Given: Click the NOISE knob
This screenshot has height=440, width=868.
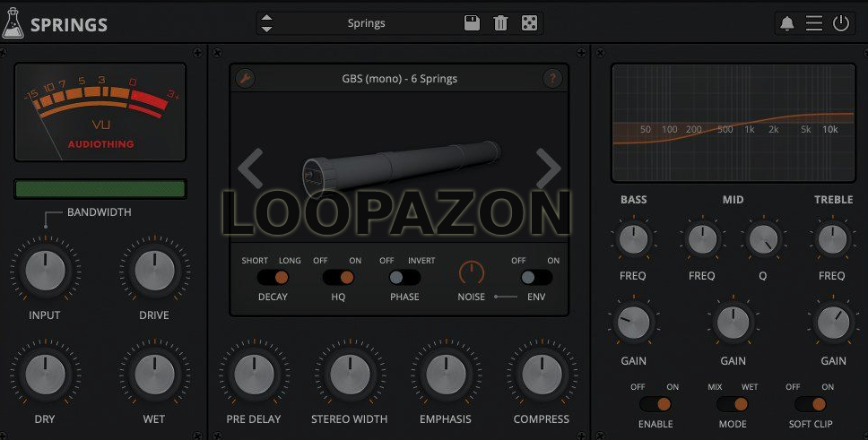Looking at the screenshot, I should pos(472,273).
